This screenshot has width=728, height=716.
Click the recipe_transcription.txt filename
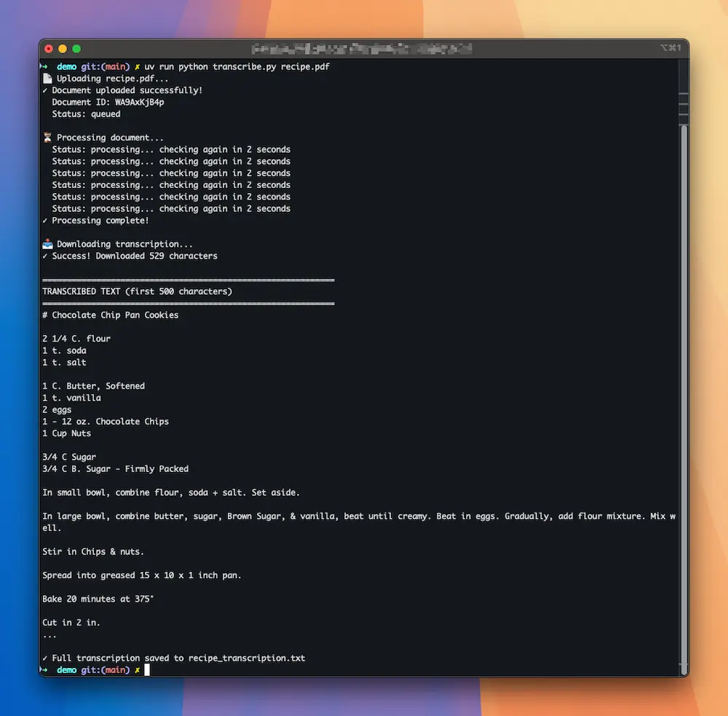point(246,658)
